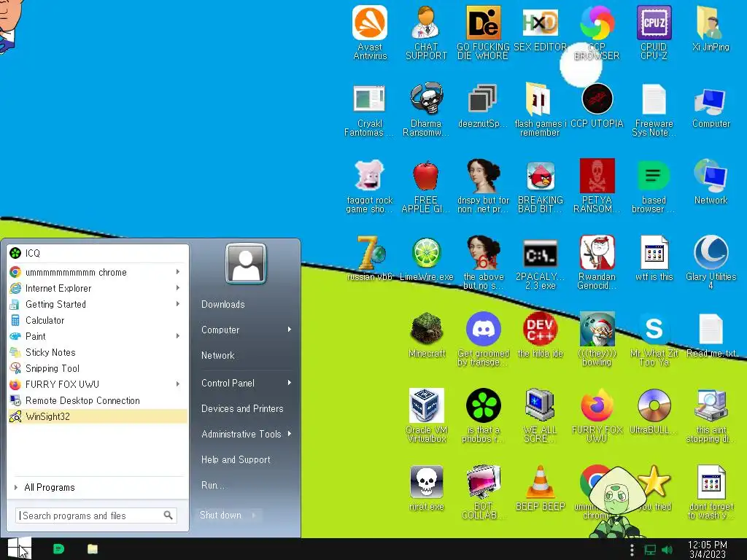Launch Snipping Tool from Start menu
Screen dimensions: 747x560
(98, 368)
